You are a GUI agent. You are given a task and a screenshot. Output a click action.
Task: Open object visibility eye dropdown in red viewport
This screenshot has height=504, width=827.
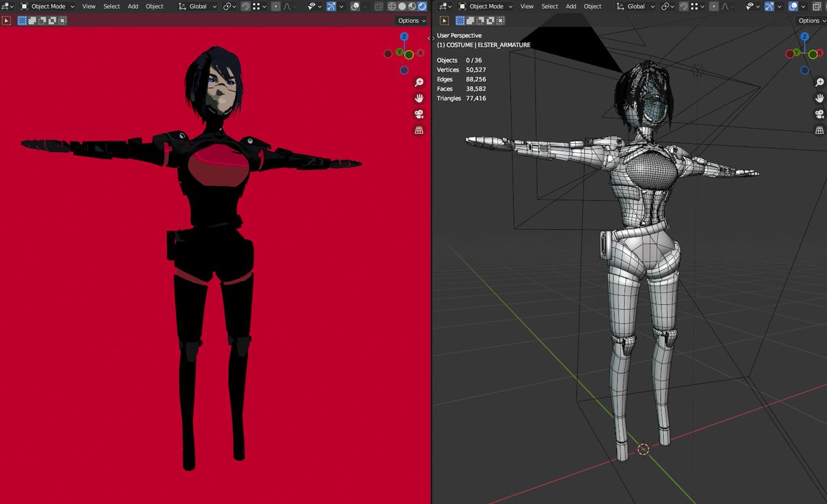pyautogui.click(x=316, y=6)
